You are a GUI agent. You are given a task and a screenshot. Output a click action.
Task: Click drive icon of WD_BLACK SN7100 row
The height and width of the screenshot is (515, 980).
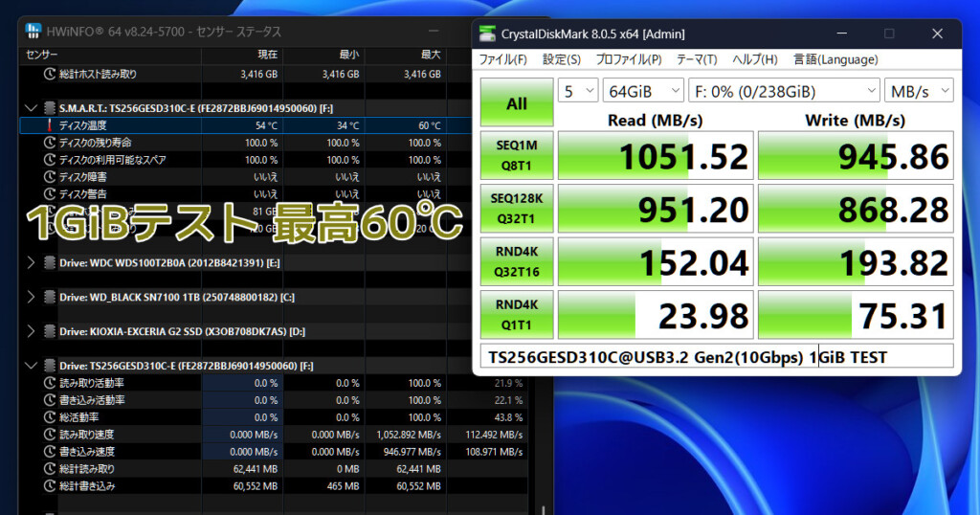click(50, 297)
